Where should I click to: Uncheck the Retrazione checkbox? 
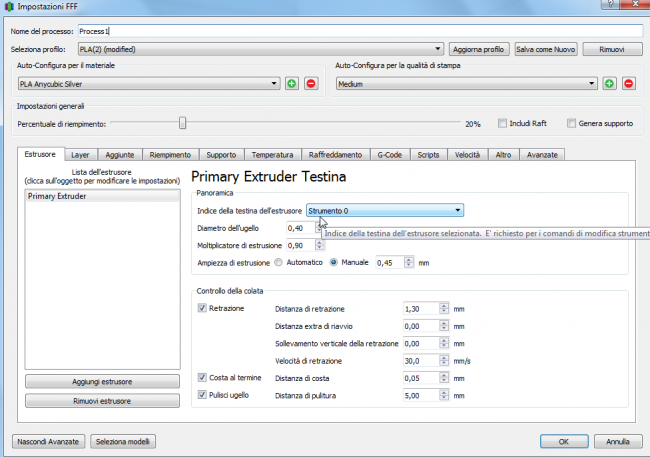[202, 309]
